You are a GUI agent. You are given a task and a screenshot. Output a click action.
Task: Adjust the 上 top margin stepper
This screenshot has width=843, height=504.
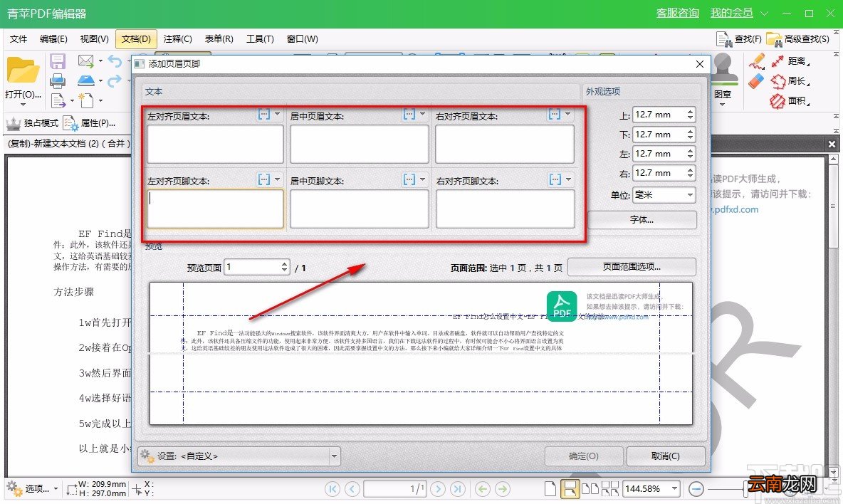(x=691, y=115)
